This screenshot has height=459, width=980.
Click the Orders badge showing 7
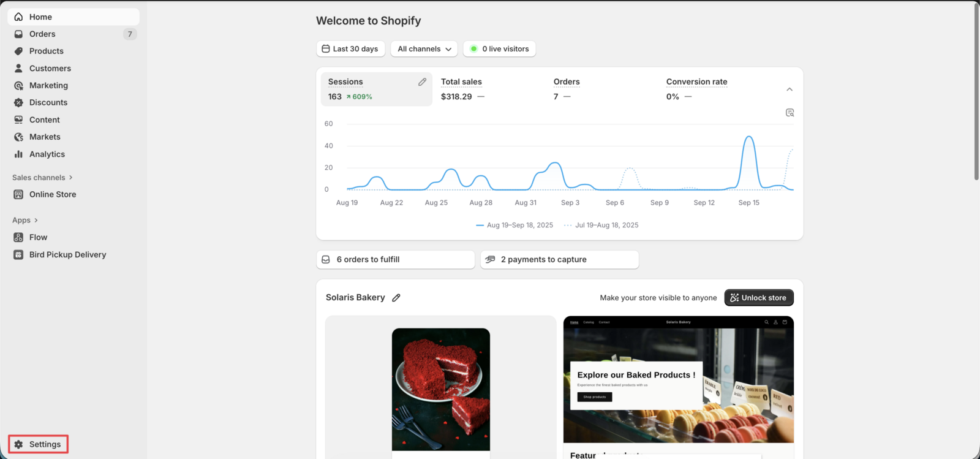click(x=130, y=34)
